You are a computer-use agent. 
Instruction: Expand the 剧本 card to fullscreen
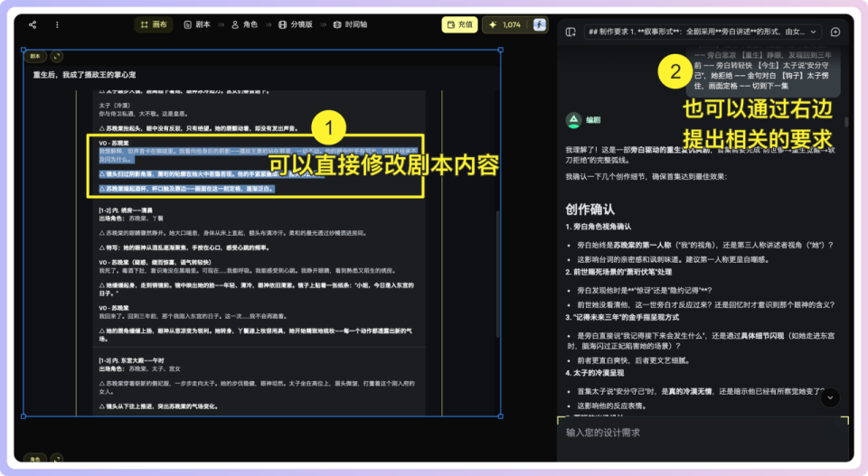[57, 56]
